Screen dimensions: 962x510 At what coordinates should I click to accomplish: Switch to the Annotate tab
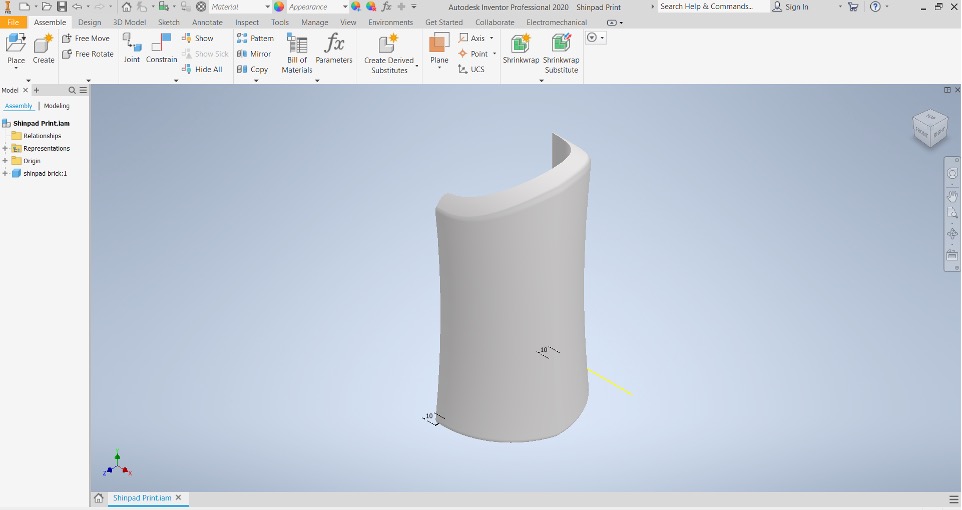click(207, 22)
